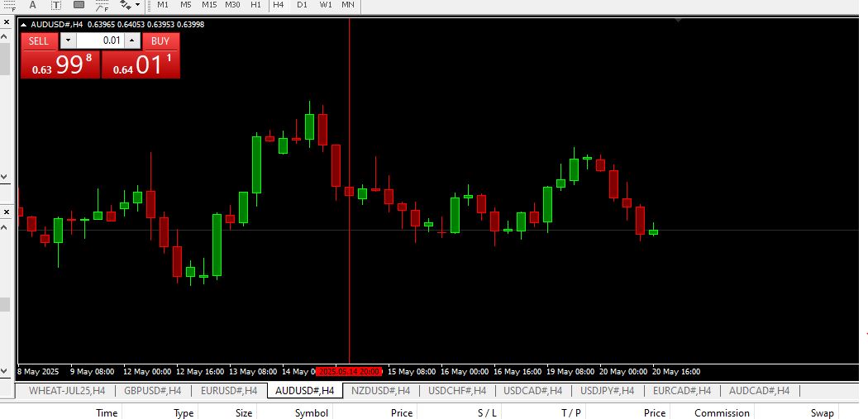The width and height of the screenshot is (868, 419).
Task: Click the BUY button
Action: coord(160,41)
